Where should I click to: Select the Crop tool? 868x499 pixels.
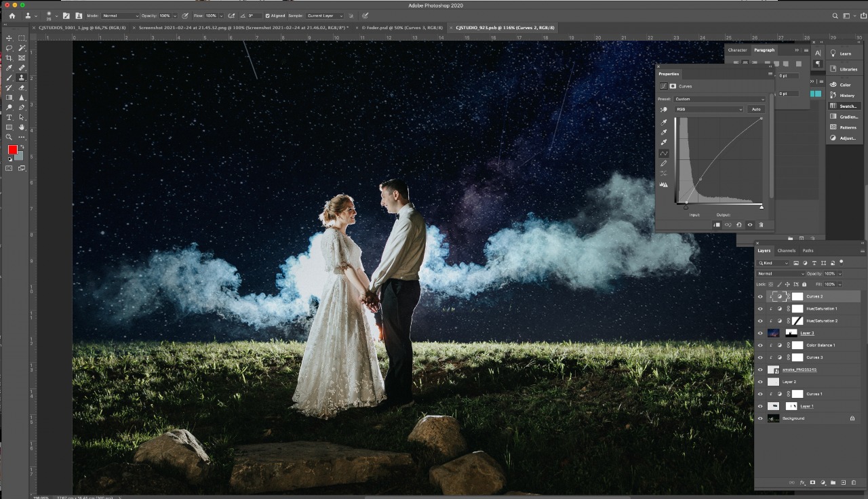(9, 58)
